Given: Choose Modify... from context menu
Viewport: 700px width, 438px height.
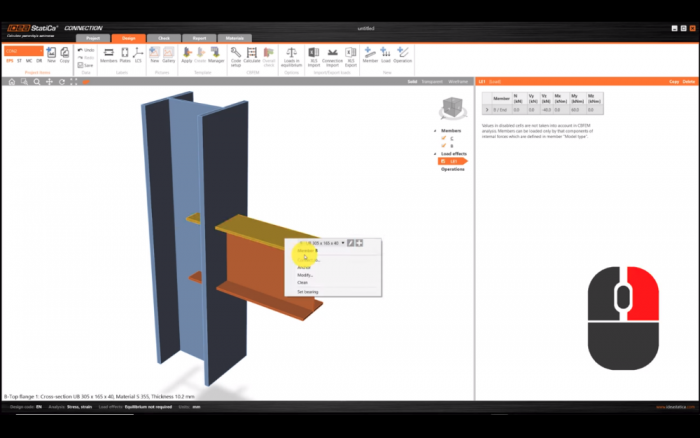Looking at the screenshot, I should click(305, 275).
